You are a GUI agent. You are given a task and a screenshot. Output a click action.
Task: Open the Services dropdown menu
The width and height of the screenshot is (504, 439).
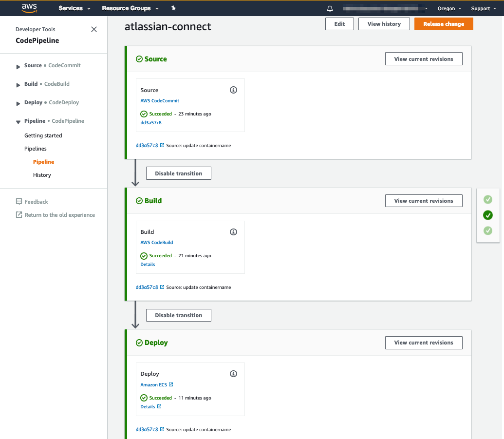(75, 8)
